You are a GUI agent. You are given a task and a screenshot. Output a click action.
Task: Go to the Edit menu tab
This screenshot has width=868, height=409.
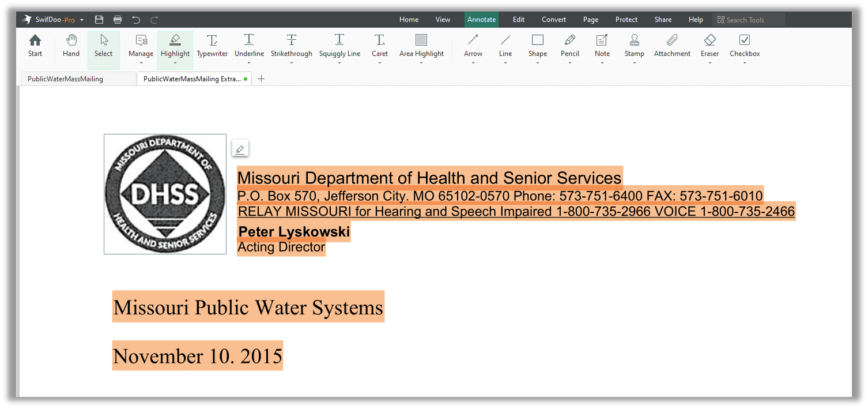coord(519,20)
